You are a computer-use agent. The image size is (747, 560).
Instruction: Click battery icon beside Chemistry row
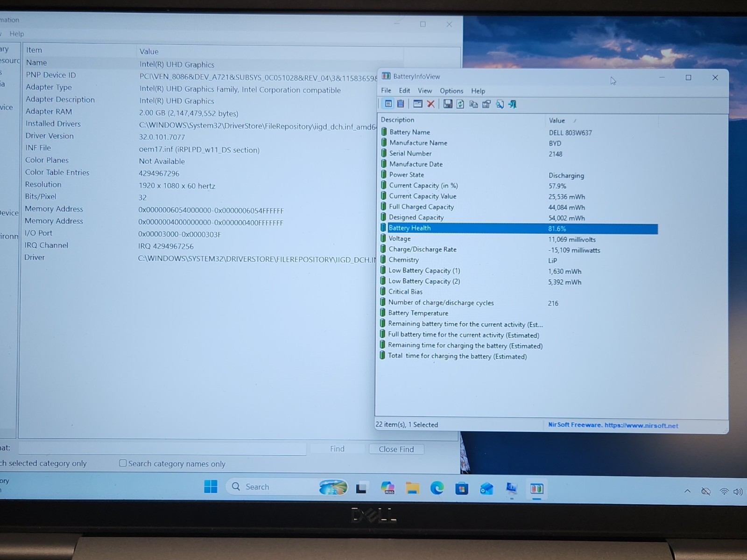(x=383, y=259)
